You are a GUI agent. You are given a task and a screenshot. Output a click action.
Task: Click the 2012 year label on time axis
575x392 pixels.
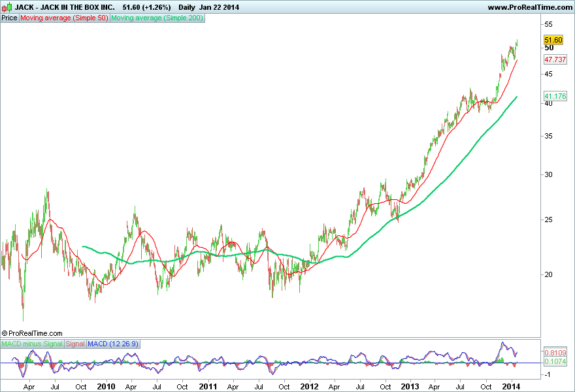(x=309, y=387)
